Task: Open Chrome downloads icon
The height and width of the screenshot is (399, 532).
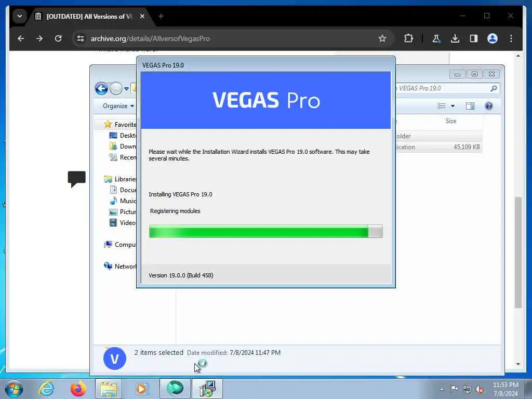Action: pyautogui.click(x=455, y=38)
